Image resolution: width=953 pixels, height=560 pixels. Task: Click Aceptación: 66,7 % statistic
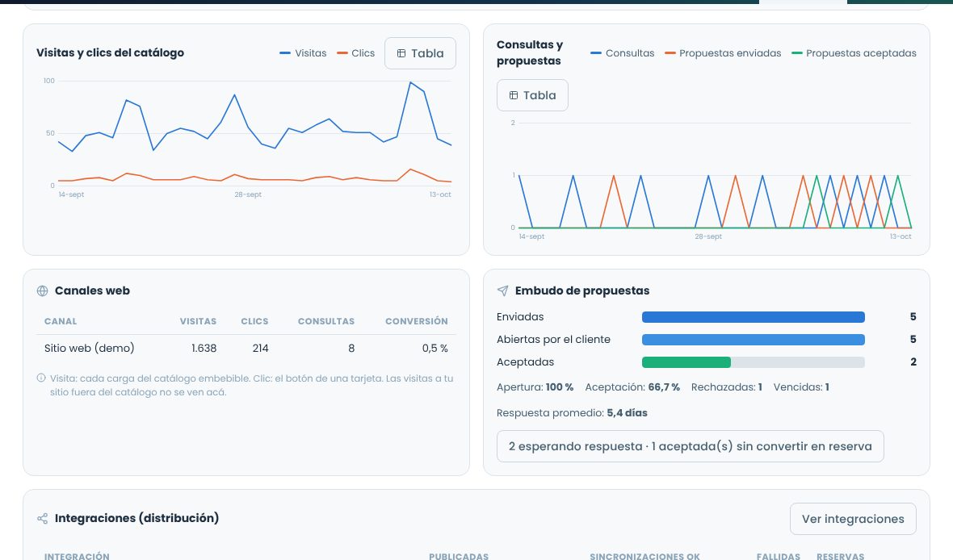632,387
